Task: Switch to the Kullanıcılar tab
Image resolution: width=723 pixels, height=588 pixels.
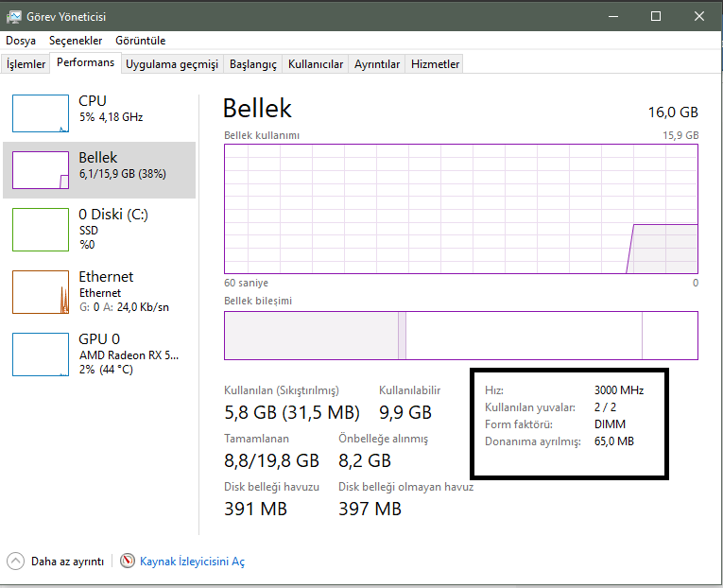Action: (x=315, y=64)
